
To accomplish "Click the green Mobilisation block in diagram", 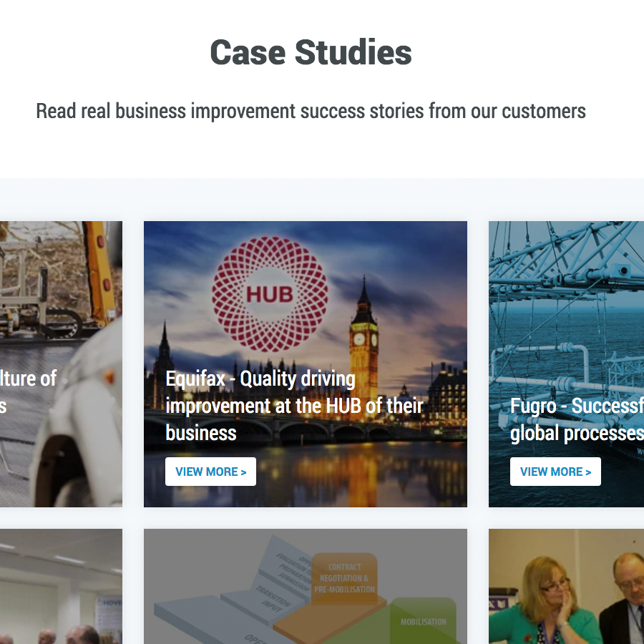I will [423, 621].
